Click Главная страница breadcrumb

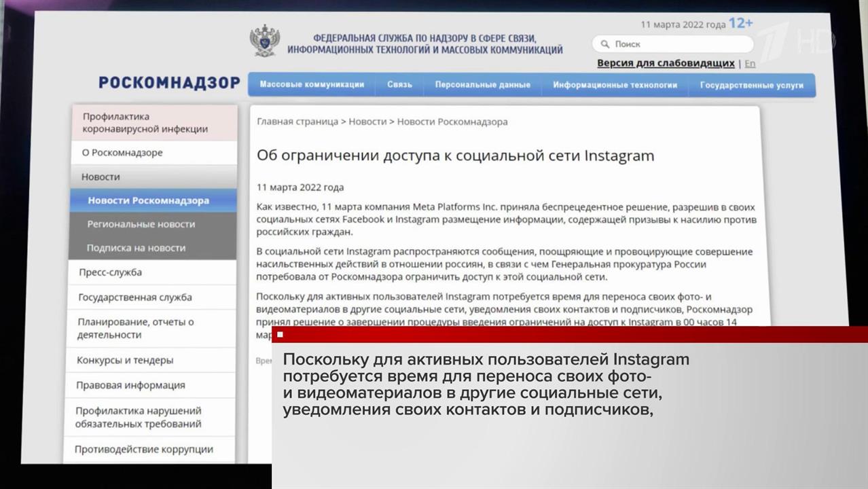tap(297, 122)
